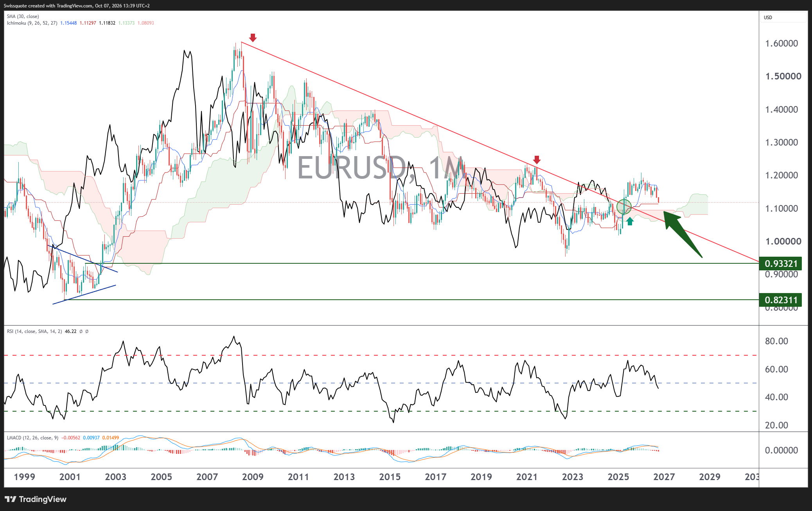The height and width of the screenshot is (511, 812).
Task: Click the 2017 label on time axis
Action: tap(435, 477)
